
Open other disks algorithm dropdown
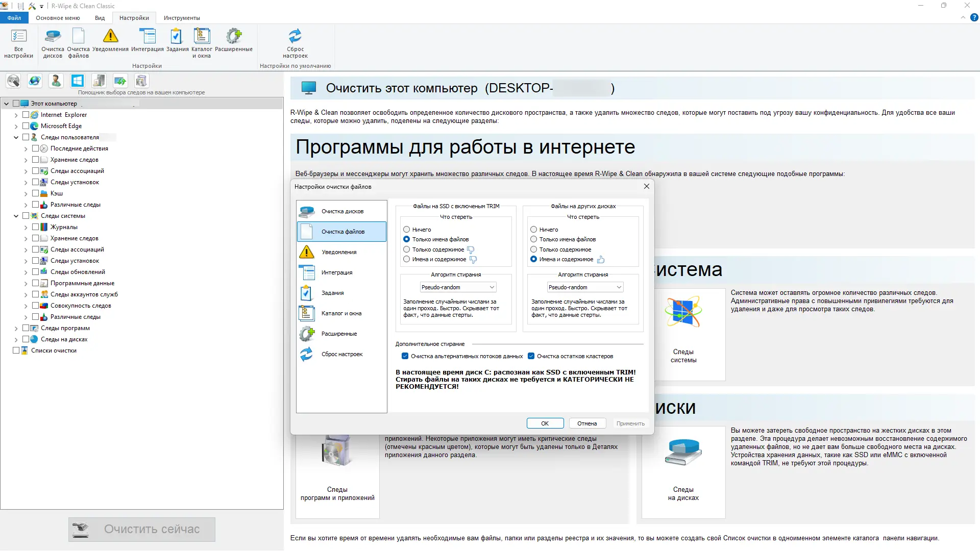coord(585,287)
